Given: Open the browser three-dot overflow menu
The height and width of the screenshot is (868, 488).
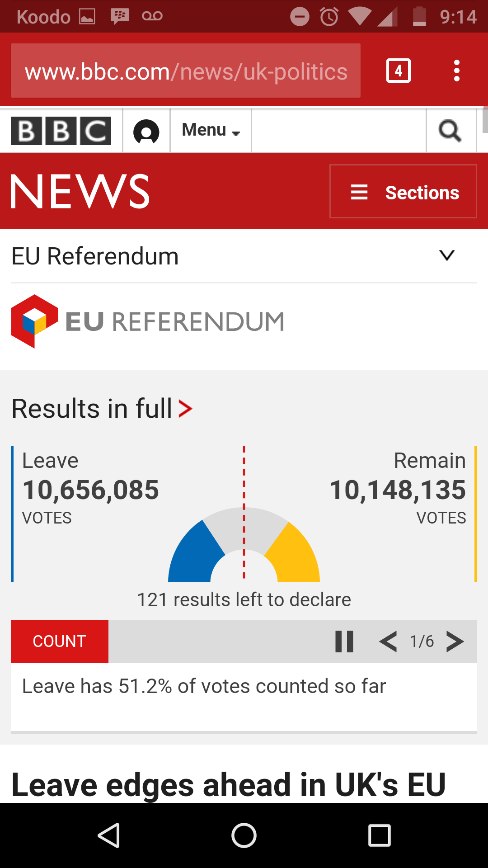Looking at the screenshot, I should [457, 71].
